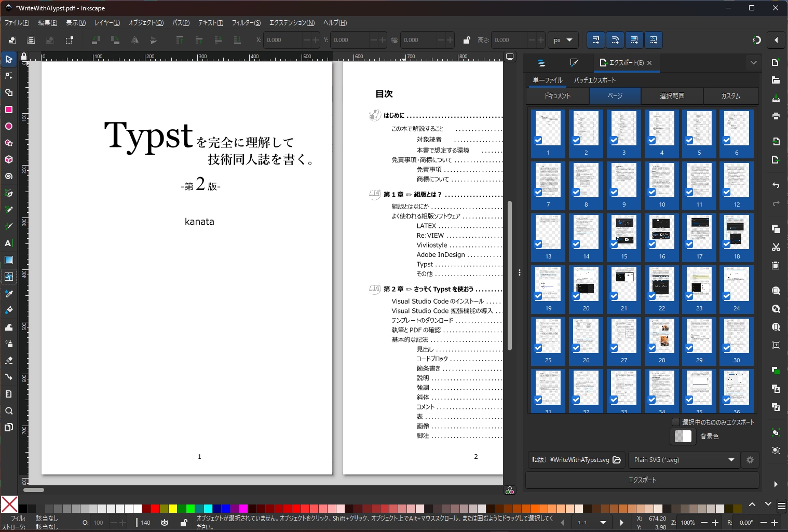Viewport: 788px width, 532px height.
Task: Click rotate 90 degrees clockwise icon
Action: pyautogui.click(x=115, y=40)
